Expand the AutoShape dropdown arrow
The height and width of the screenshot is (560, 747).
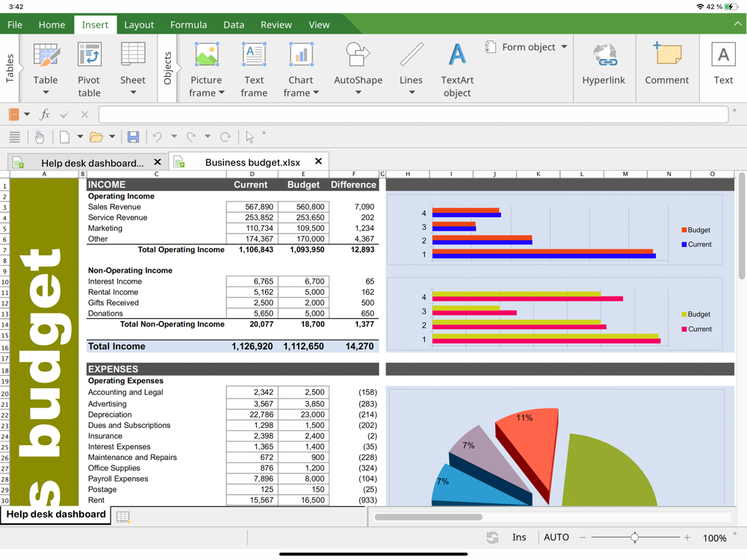[359, 93]
